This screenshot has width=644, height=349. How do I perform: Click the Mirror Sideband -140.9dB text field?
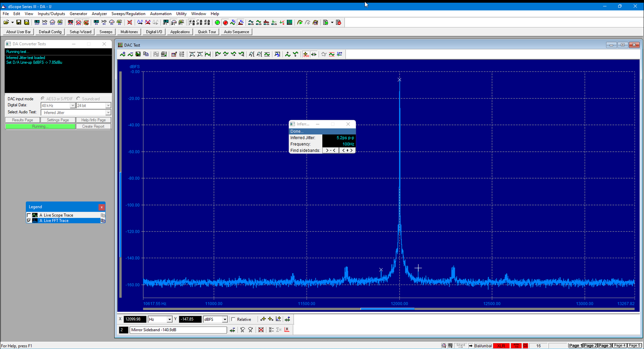pos(178,330)
